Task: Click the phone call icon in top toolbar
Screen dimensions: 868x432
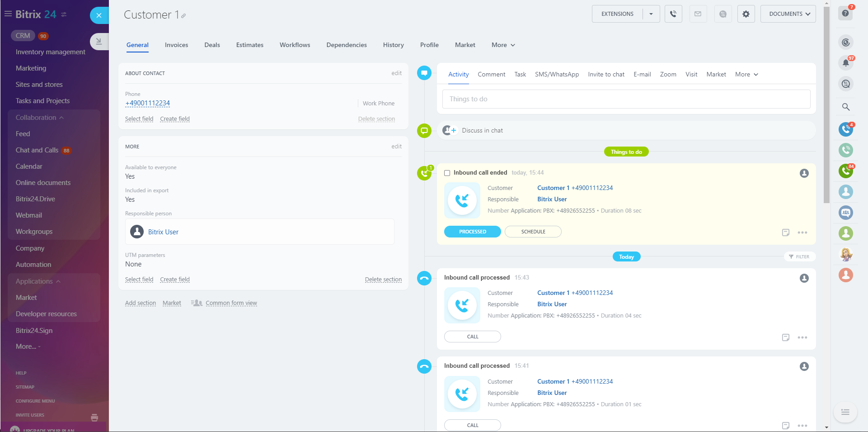Action: click(673, 14)
